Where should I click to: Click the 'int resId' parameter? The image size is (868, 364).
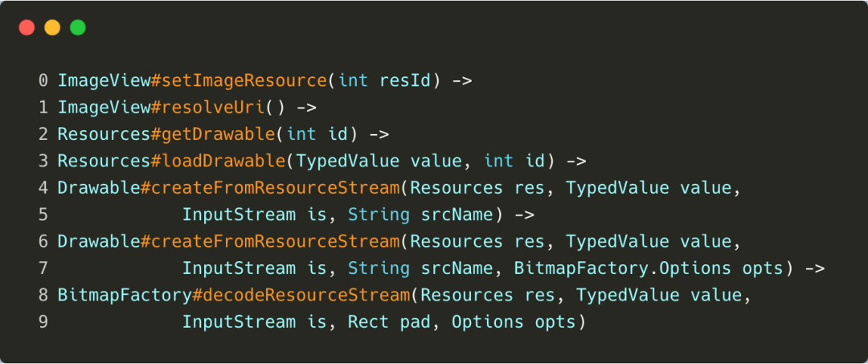click(384, 81)
